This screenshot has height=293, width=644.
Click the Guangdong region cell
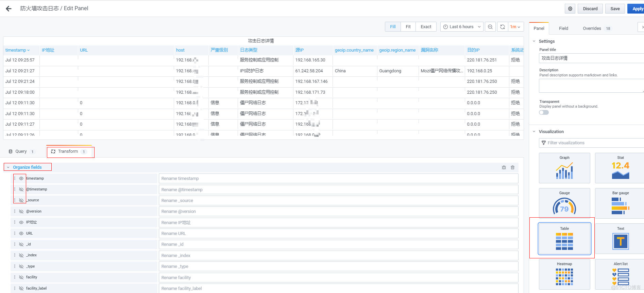[390, 71]
